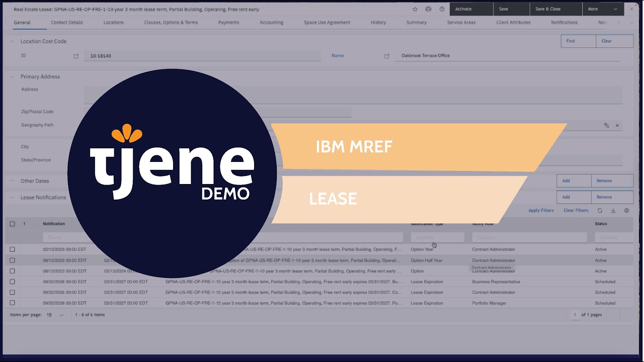Add a new Lease Notifications entry
This screenshot has height=362, width=644.
574,197
